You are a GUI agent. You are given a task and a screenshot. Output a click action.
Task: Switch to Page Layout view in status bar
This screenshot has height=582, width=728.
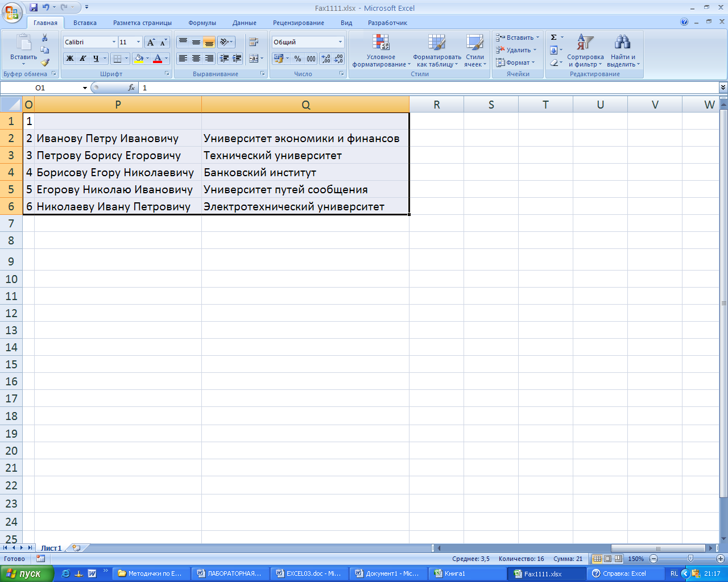[x=608, y=559]
